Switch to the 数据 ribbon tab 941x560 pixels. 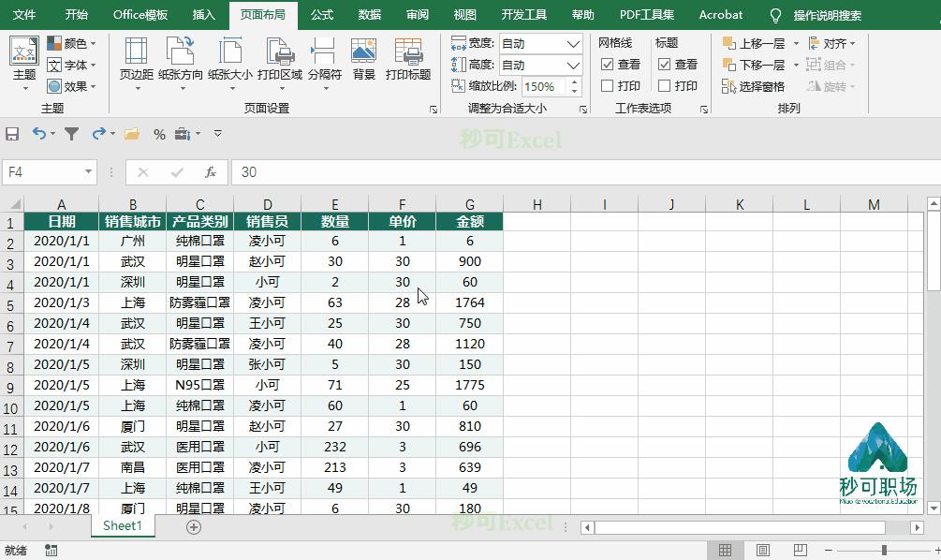coord(369,15)
